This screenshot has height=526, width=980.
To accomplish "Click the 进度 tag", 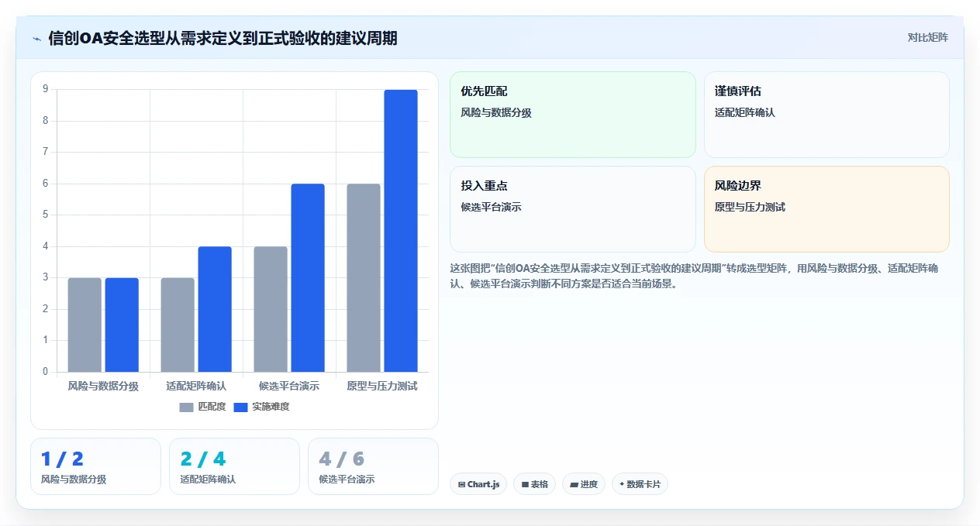I will pyautogui.click(x=584, y=484).
